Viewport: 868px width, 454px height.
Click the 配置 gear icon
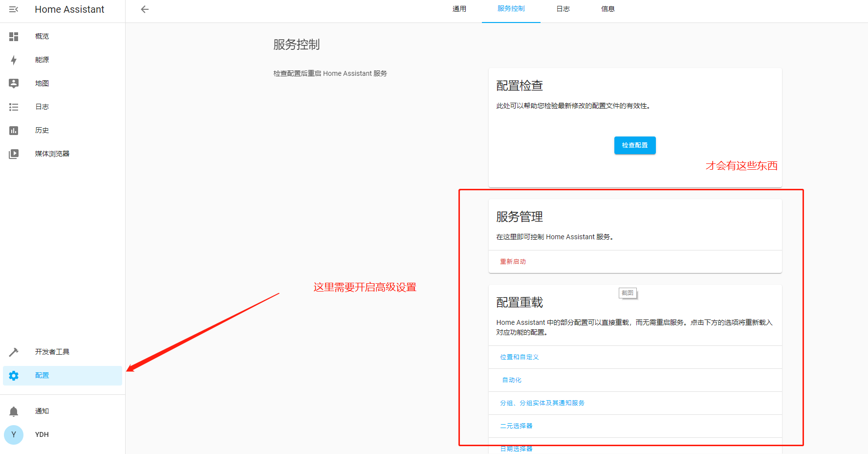coord(14,376)
